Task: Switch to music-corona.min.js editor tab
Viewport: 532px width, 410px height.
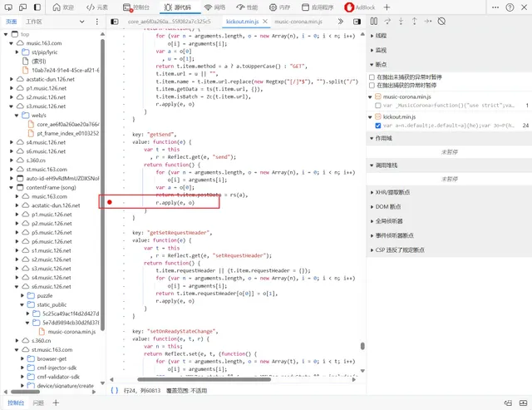Action: point(298,22)
